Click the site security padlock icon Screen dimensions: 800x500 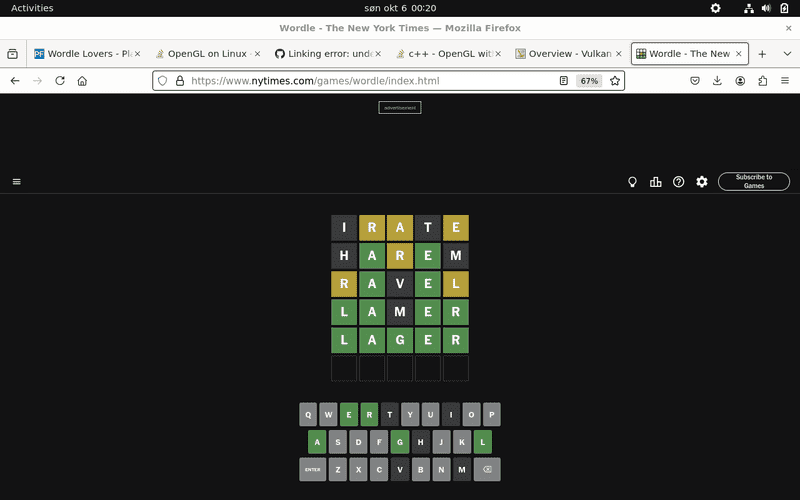pos(180,81)
